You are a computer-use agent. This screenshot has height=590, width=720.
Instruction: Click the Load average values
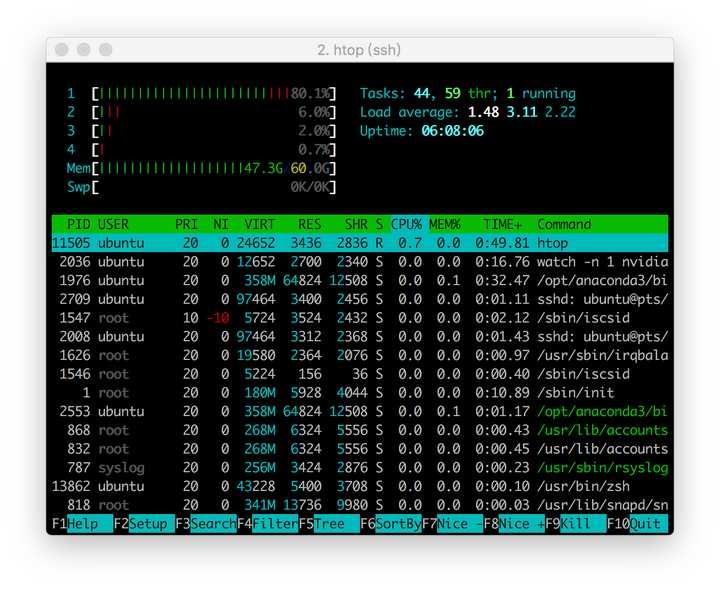coord(522,112)
